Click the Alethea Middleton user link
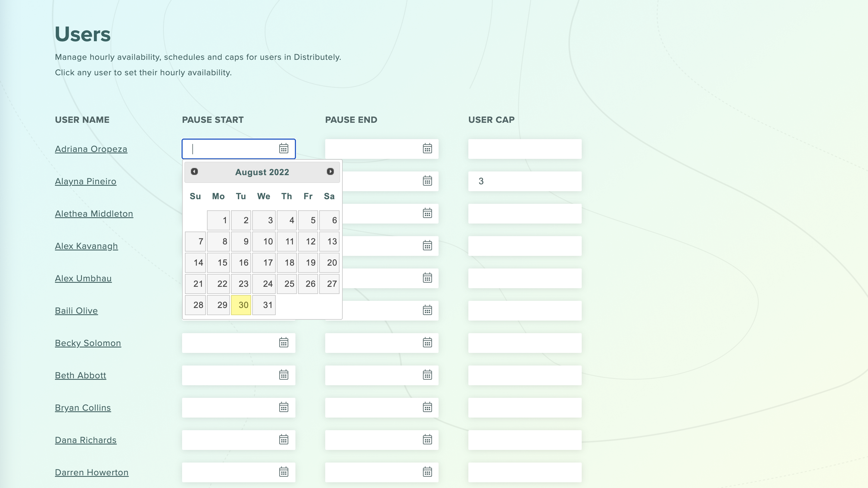This screenshot has width=868, height=488. click(94, 214)
